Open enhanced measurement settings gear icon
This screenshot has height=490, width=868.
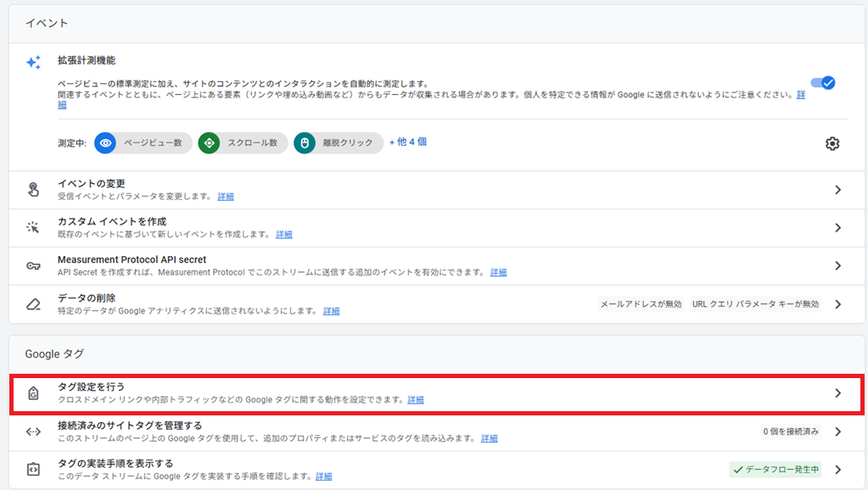coord(832,143)
